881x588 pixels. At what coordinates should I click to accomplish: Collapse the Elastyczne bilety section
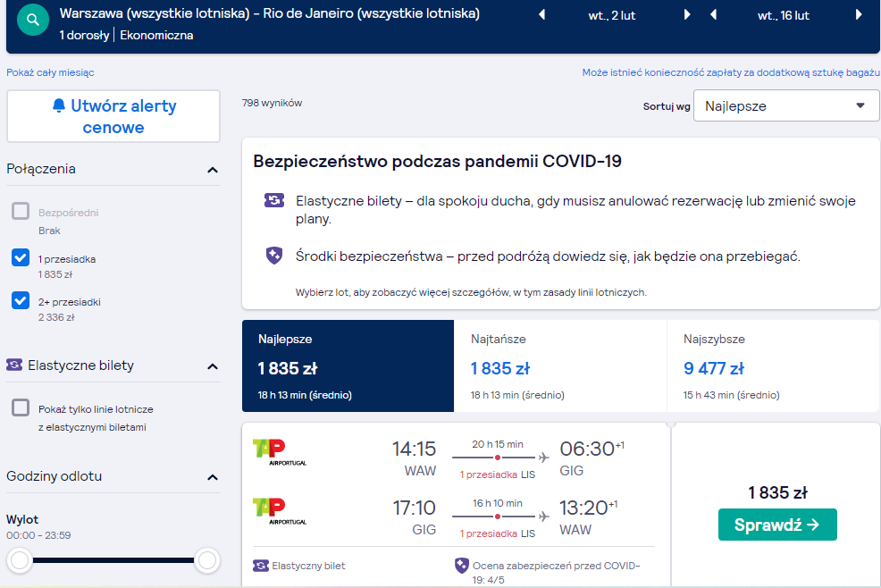pos(213,366)
